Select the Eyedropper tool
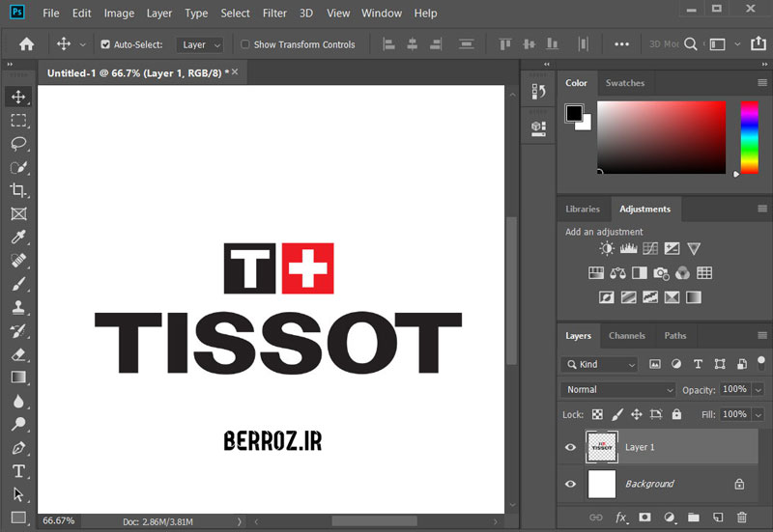This screenshot has width=773, height=532. (x=18, y=237)
